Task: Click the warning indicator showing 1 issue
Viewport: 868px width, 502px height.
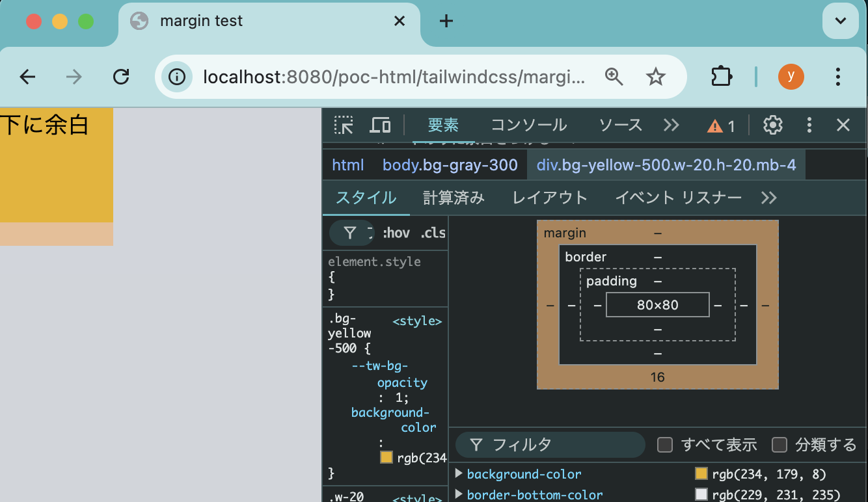Action: (720, 125)
